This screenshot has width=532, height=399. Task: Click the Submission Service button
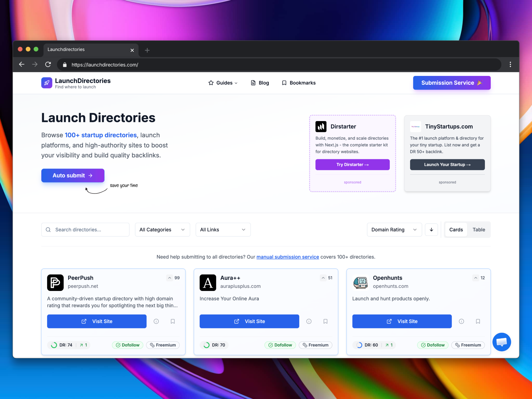click(452, 83)
